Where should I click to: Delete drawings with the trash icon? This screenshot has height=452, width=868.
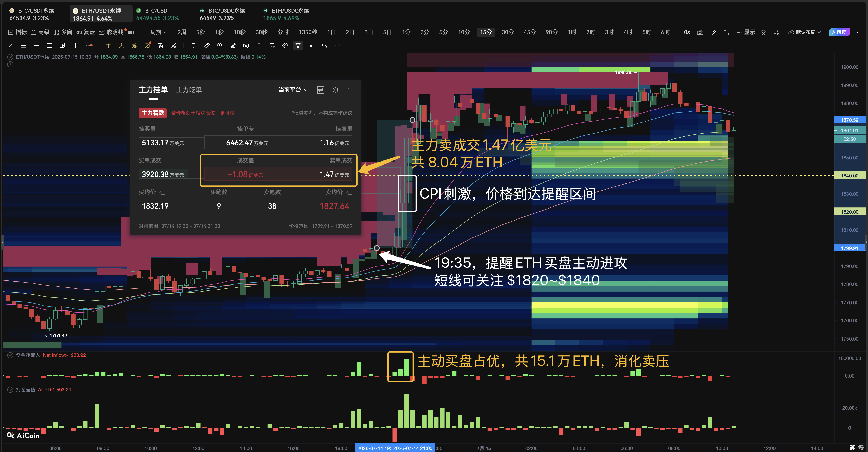pos(311,46)
